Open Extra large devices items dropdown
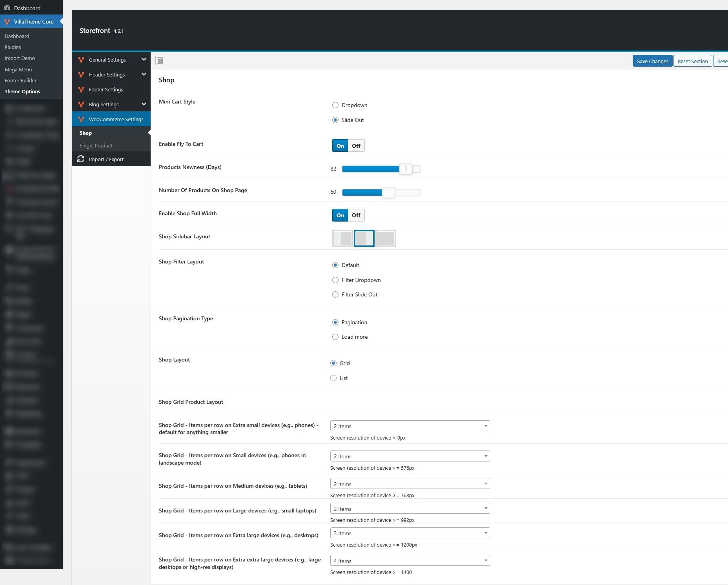728x585 pixels. click(x=410, y=533)
